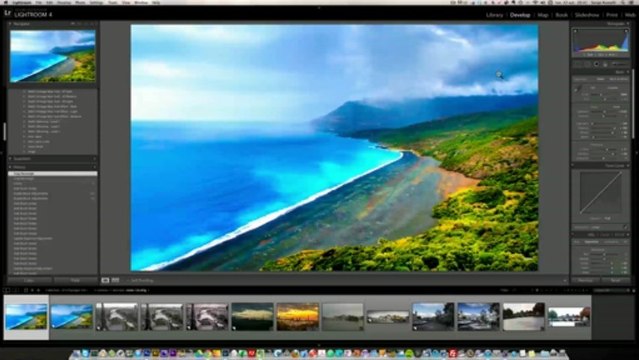Click the Tone Curve graph
The height and width of the screenshot is (360, 639).
[601, 192]
